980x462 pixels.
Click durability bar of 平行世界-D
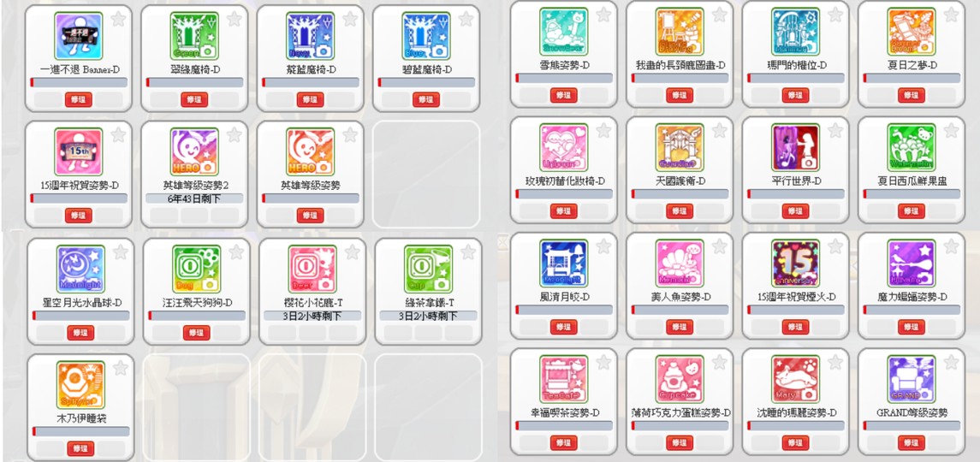point(796,194)
